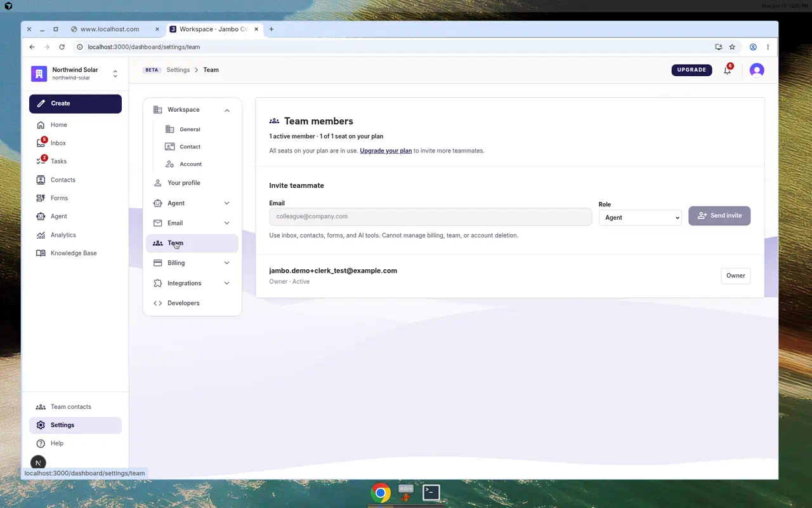The height and width of the screenshot is (508, 812).
Task: Click the Create pencil button
Action: (75, 104)
